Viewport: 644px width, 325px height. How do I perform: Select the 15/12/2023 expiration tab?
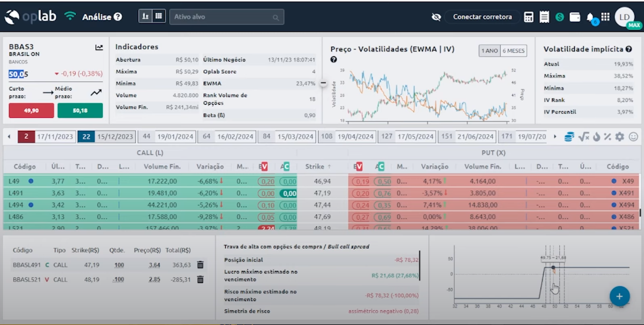(114, 137)
